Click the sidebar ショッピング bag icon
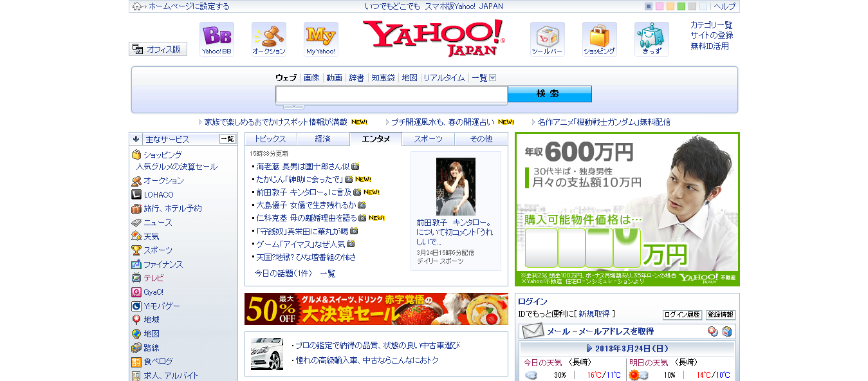 coord(136,155)
